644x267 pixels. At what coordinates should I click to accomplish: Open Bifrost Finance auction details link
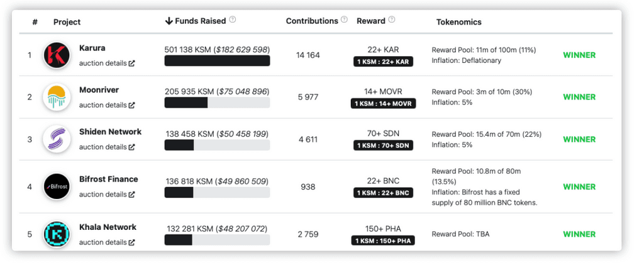[107, 194]
